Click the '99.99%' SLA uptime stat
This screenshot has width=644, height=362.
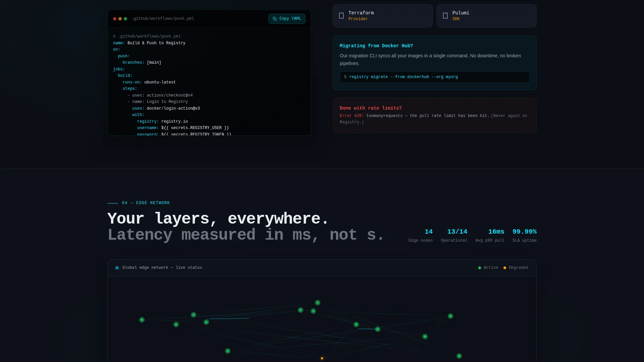[x=525, y=236]
